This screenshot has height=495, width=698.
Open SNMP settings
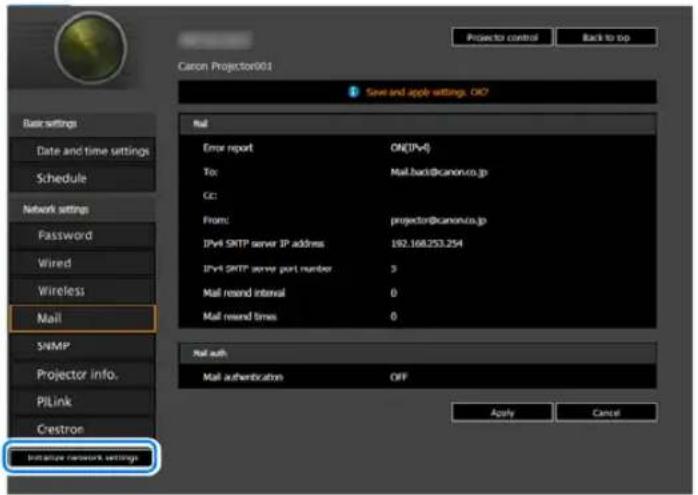point(83,346)
